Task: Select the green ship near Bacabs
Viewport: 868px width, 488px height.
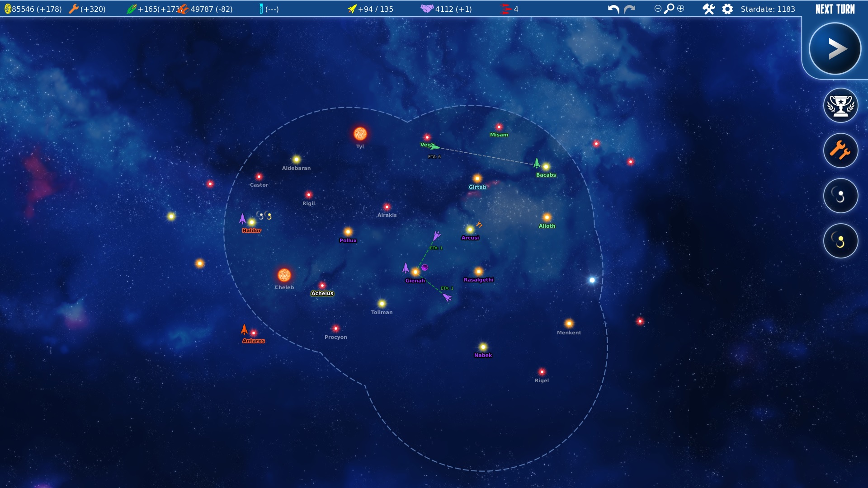Action: (x=537, y=163)
